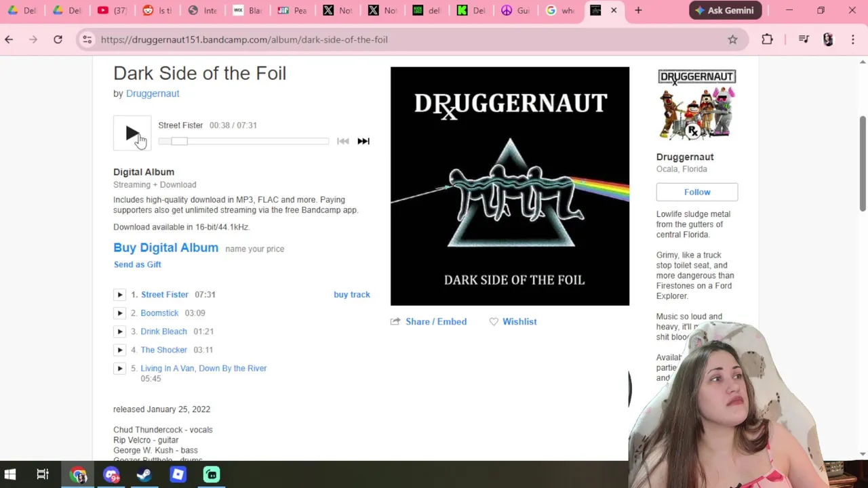868x488 pixels.
Task: Click the Chrome taskbar icon
Action: tap(78, 474)
